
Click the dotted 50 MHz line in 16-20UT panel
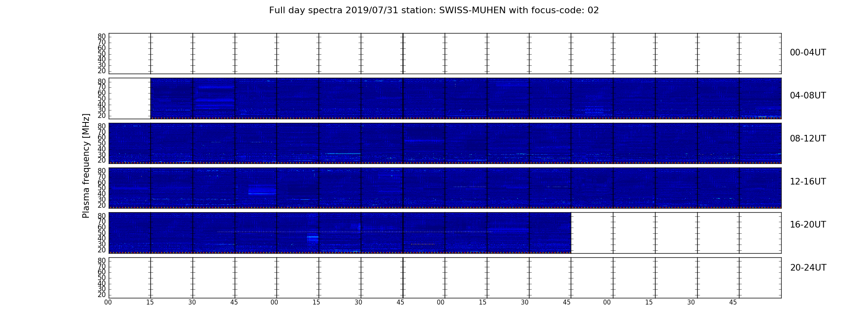(x=355, y=232)
